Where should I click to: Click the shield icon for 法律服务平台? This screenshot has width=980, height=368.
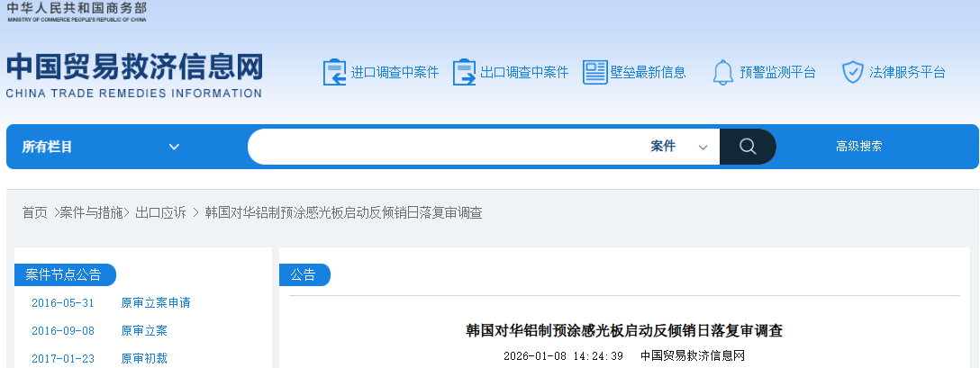852,72
